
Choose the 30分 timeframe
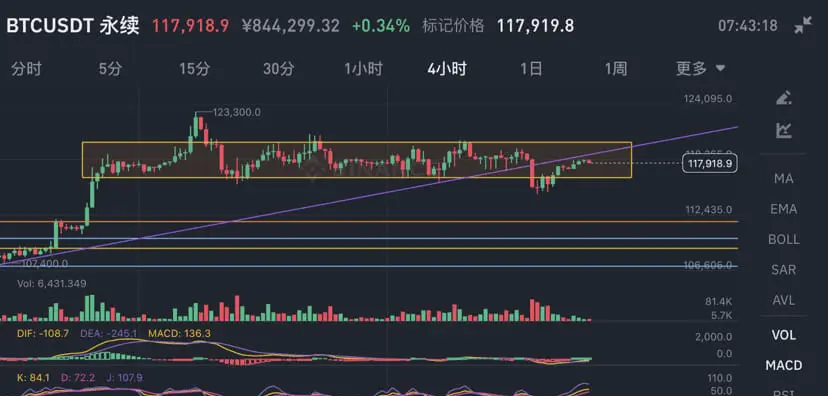pyautogui.click(x=279, y=69)
